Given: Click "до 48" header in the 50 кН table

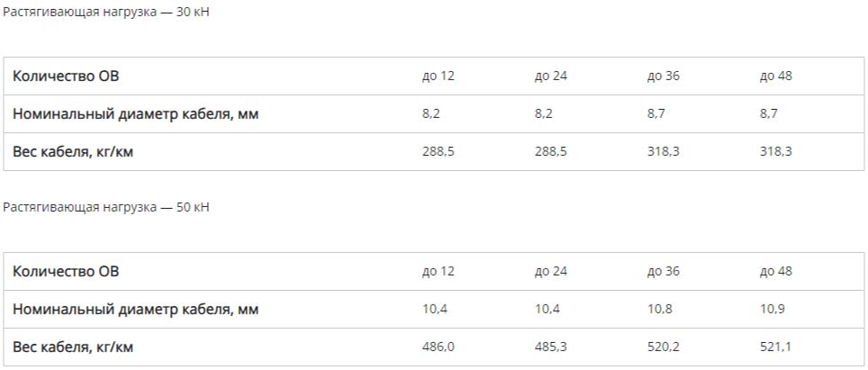Looking at the screenshot, I should [x=775, y=272].
